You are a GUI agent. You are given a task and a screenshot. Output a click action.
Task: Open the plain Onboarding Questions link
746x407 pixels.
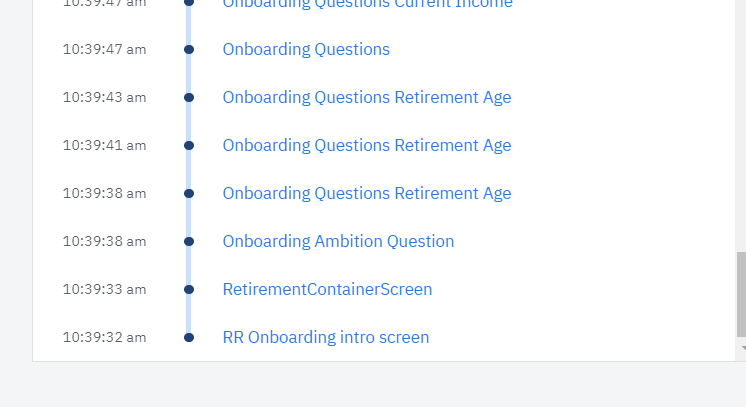(306, 49)
